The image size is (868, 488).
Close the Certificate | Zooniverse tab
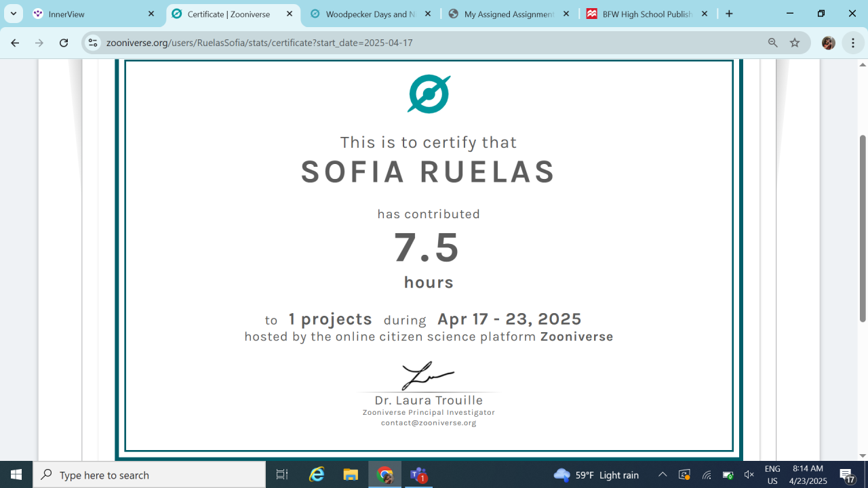(x=290, y=14)
